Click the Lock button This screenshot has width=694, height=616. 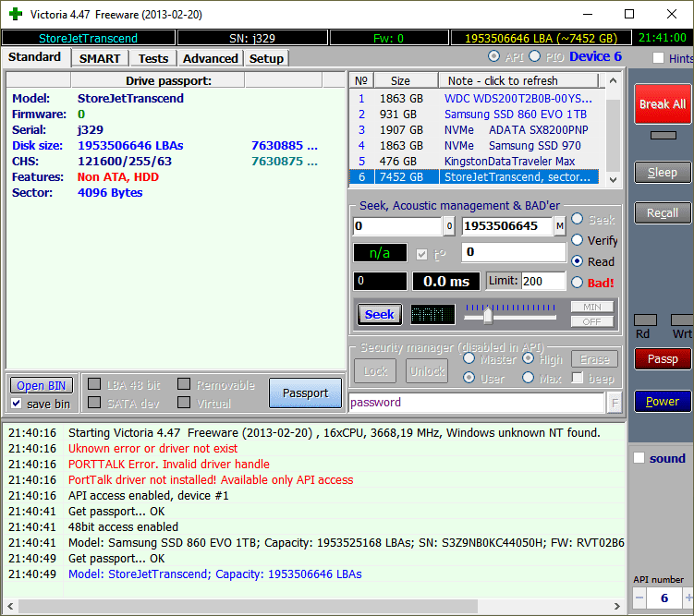[x=375, y=371]
